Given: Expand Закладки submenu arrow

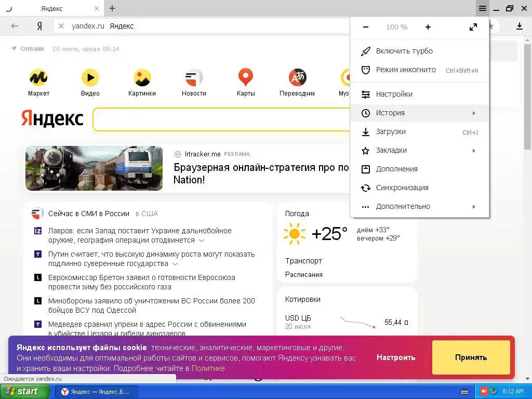Looking at the screenshot, I should [x=474, y=151].
